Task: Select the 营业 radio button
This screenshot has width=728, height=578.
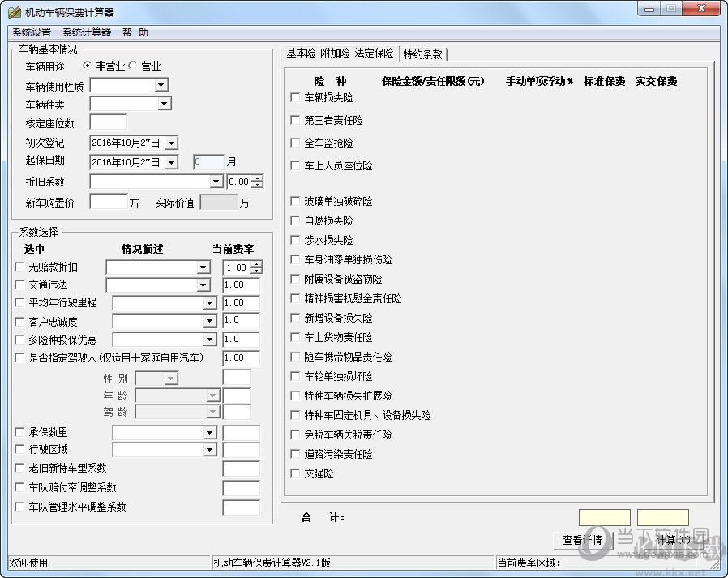Action: click(133, 66)
